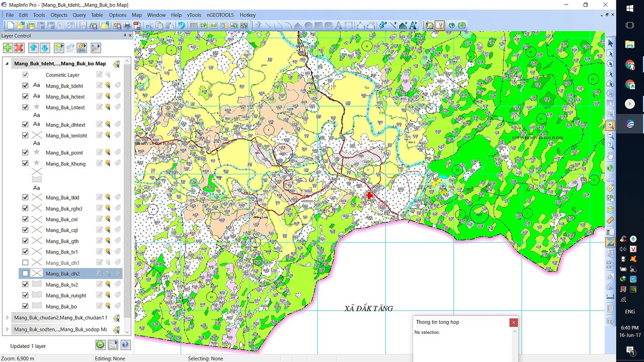The width and height of the screenshot is (644, 362).
Task: Select the Zoom In magnifier tool
Action: 610,125
